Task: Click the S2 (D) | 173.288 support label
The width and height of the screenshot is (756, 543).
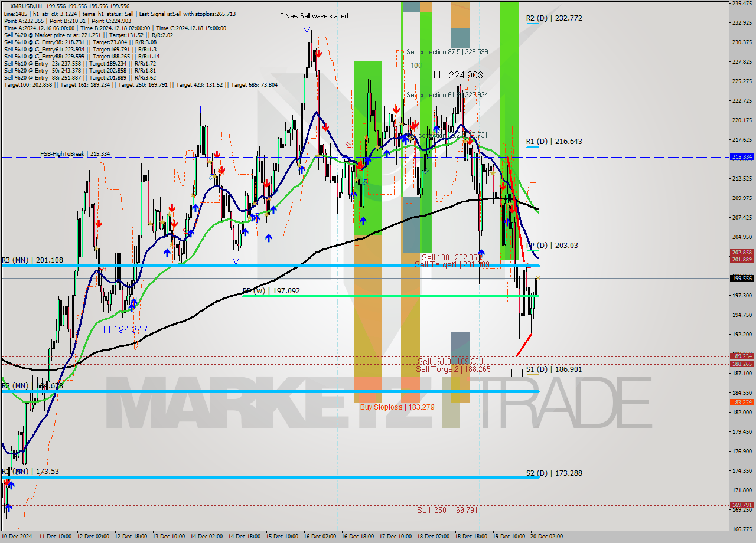Action: [x=554, y=473]
